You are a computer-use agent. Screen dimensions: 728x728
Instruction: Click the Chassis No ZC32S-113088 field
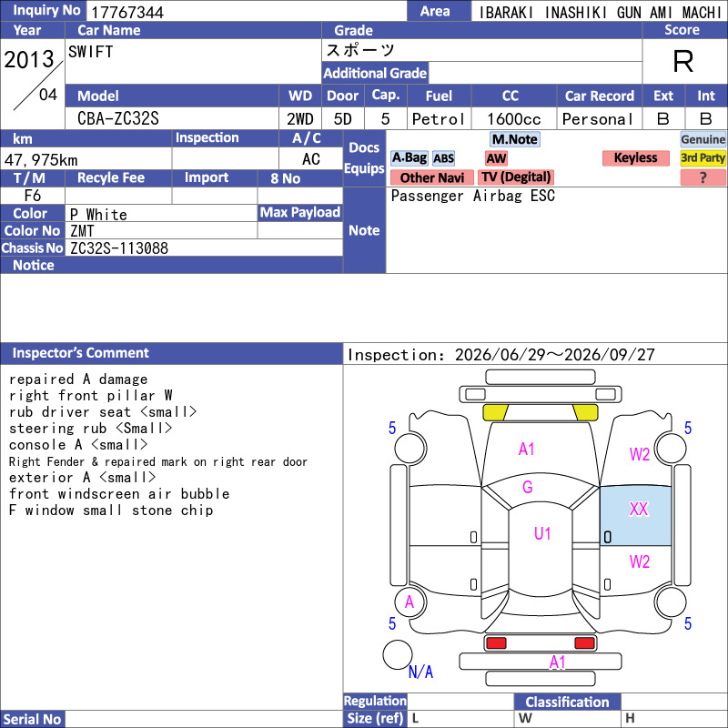[206, 248]
